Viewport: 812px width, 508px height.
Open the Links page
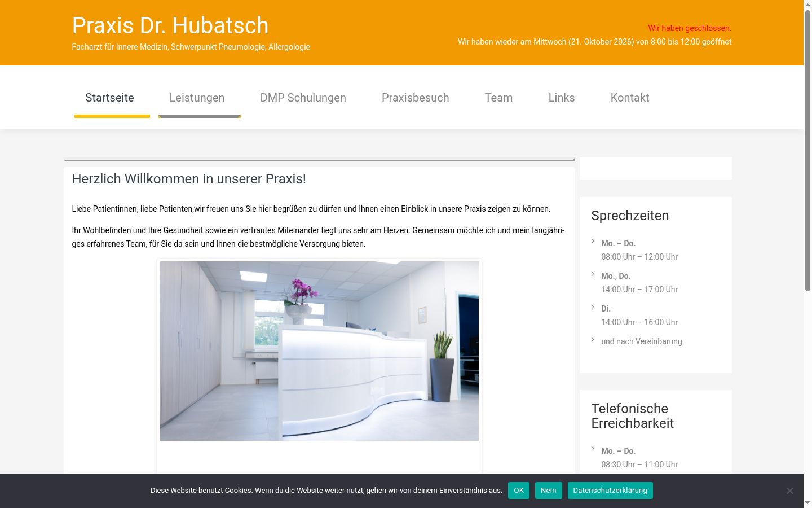tap(562, 98)
